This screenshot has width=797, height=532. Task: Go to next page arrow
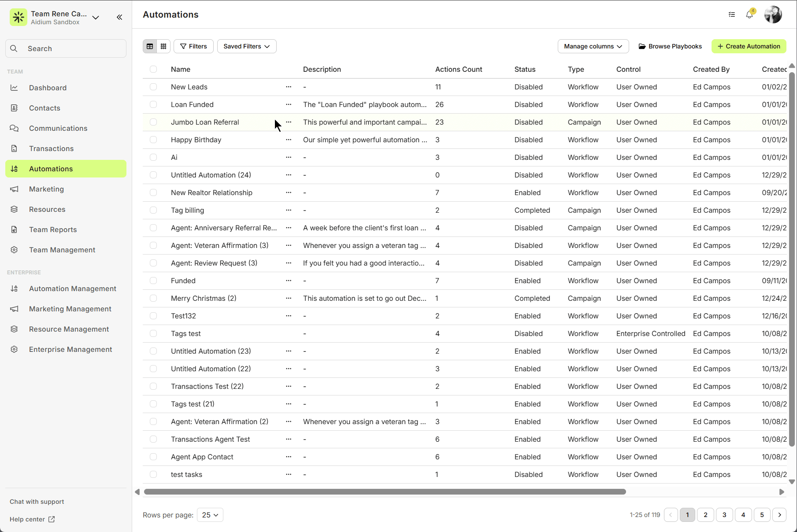point(779,515)
